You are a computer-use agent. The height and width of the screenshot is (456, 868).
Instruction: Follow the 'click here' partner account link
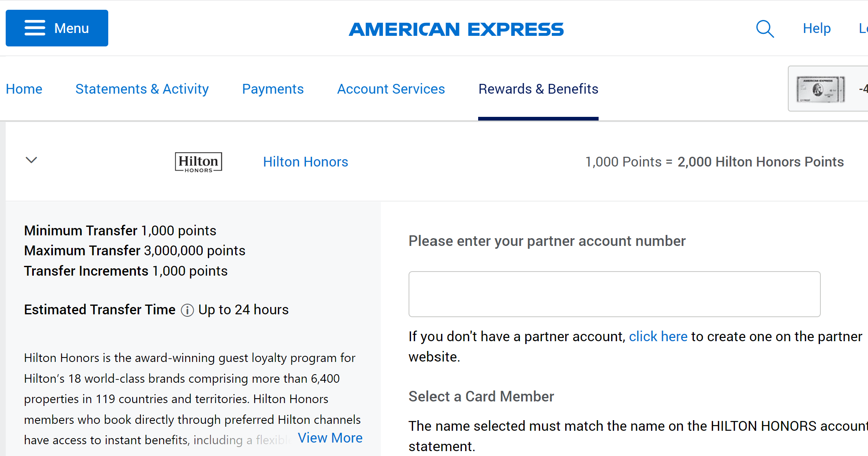(658, 337)
